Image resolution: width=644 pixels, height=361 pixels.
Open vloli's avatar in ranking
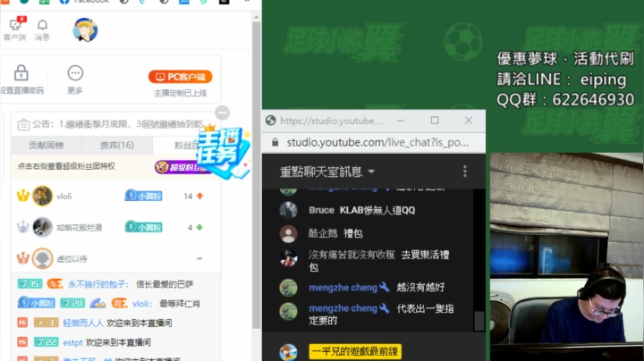click(x=43, y=196)
